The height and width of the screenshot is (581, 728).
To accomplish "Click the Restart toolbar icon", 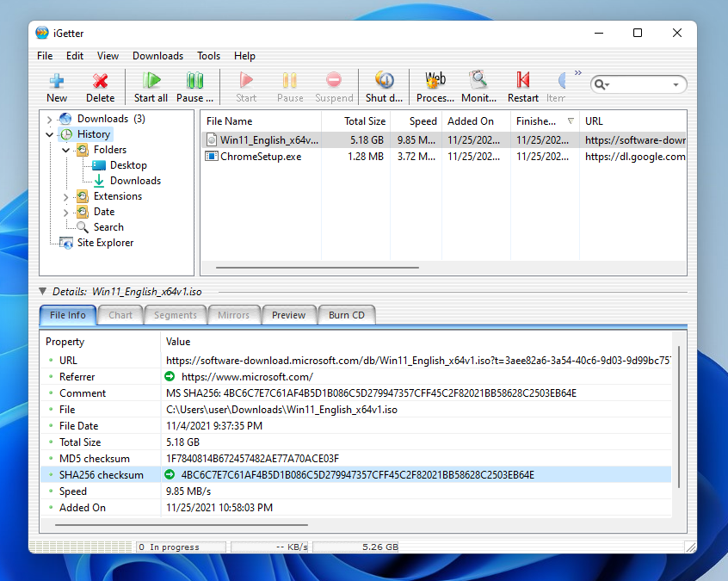I will point(522,81).
